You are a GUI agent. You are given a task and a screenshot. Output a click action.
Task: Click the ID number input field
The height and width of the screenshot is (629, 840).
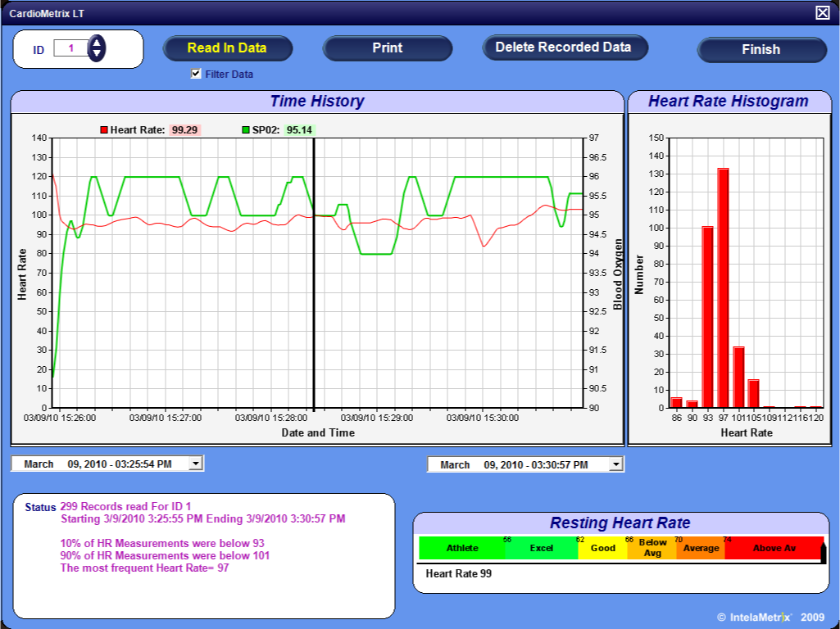[x=71, y=48]
